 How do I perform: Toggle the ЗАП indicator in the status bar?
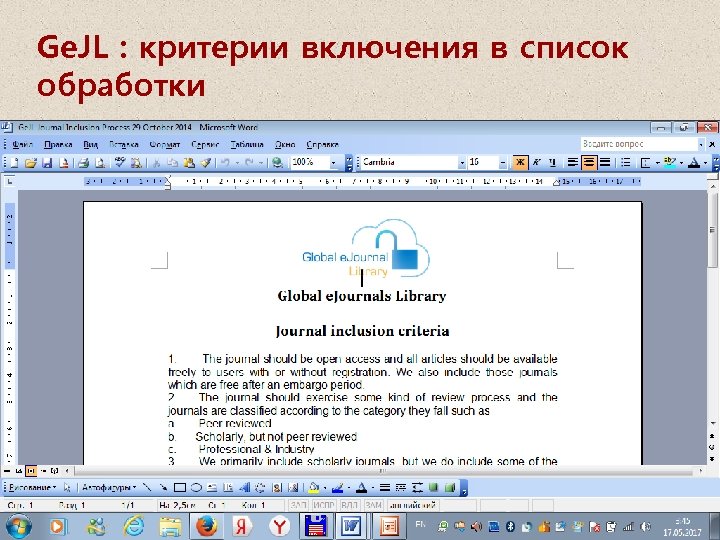[298, 505]
